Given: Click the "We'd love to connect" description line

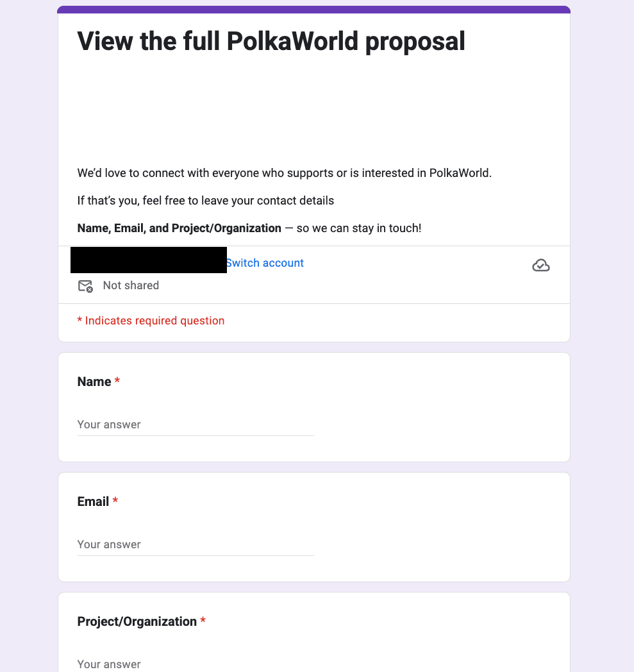Looking at the screenshot, I should [284, 173].
